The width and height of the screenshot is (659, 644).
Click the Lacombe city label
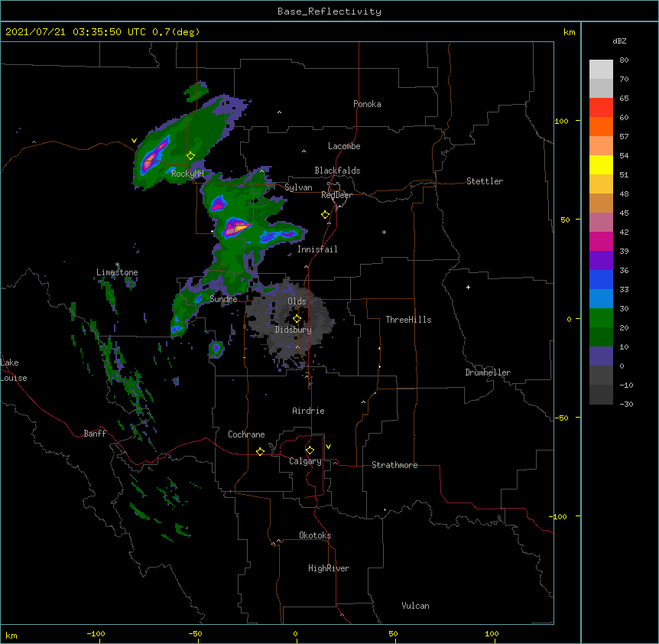(344, 146)
